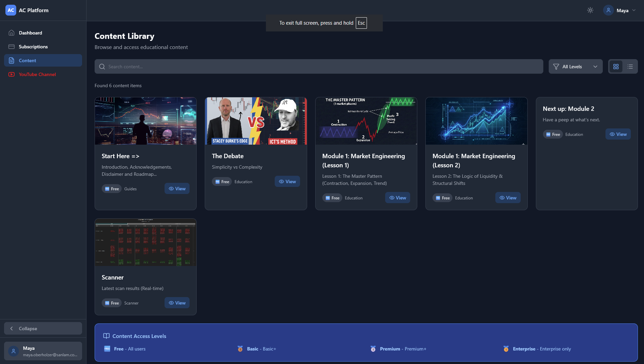View Module 1 Lesson 2 content
The width and height of the screenshot is (644, 364).
point(508,198)
